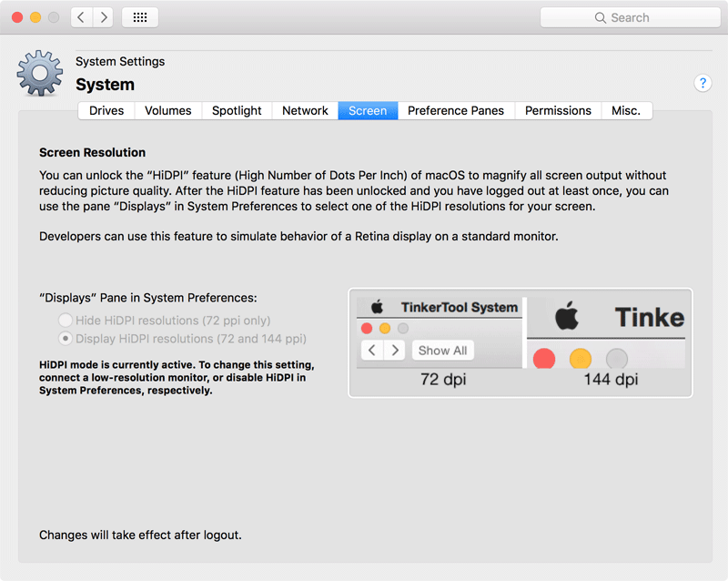Click the "144 dpi" caption
The image size is (728, 581).
click(x=611, y=379)
